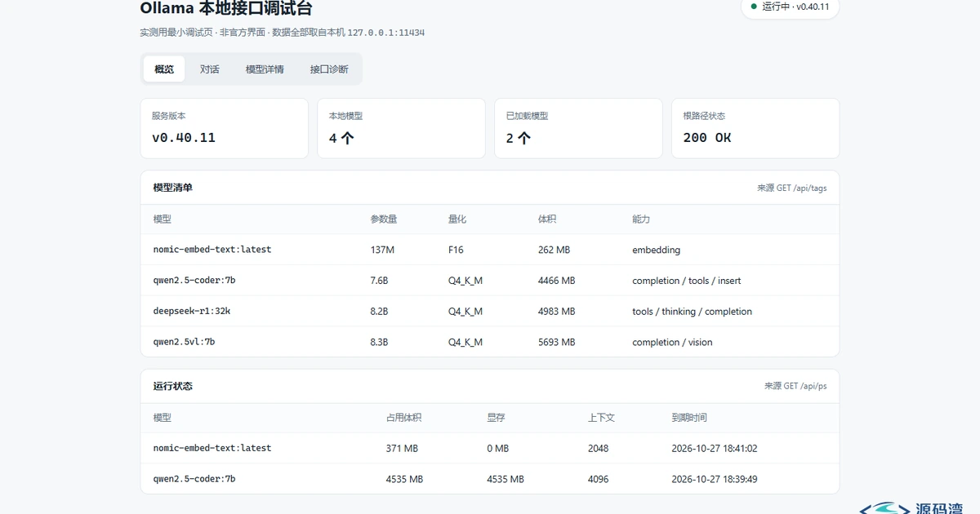Click the 2026-10-27 18:41:02 expiry time
980x514 pixels.
tap(715, 448)
